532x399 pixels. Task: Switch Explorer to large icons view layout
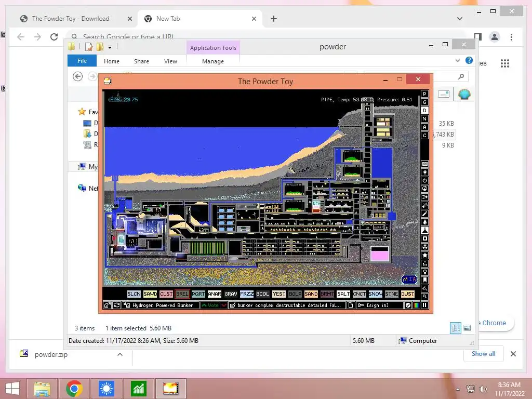tap(467, 328)
